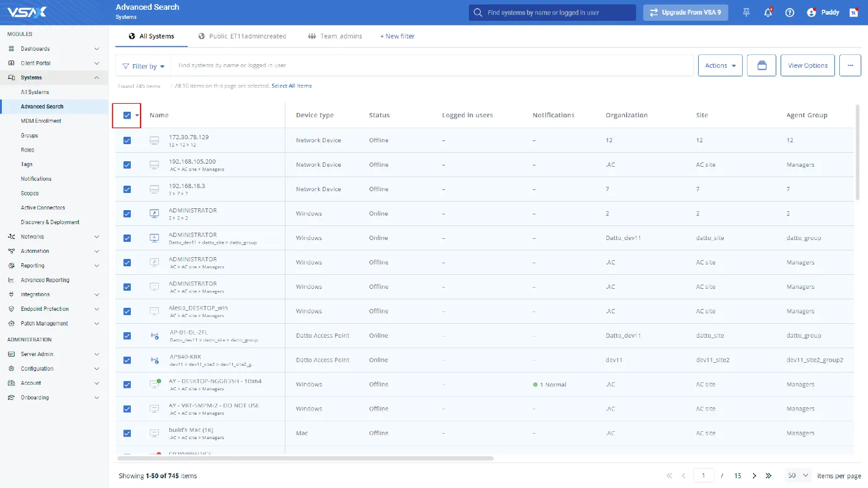Click the Upgrade From VSA 9 button
This screenshot has width=868, height=488.
685,13
